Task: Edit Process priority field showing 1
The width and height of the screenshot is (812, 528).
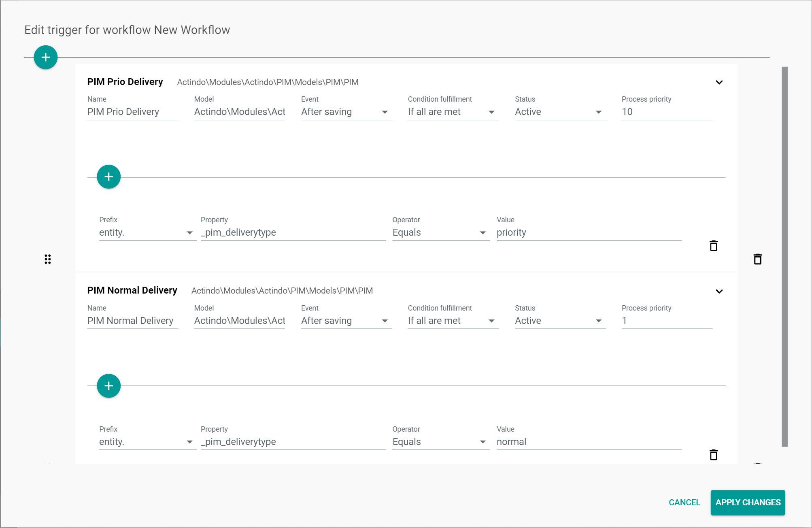Action: pyautogui.click(x=667, y=321)
